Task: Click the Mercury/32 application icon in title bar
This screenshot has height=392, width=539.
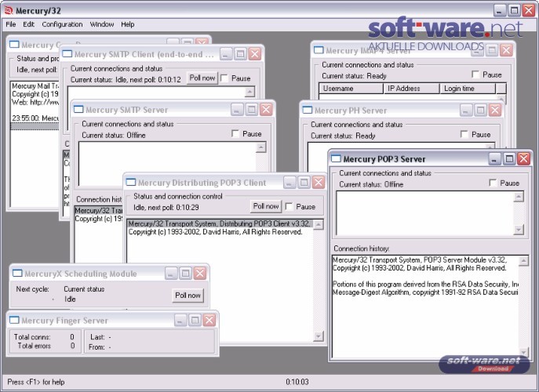Action: (x=9, y=10)
